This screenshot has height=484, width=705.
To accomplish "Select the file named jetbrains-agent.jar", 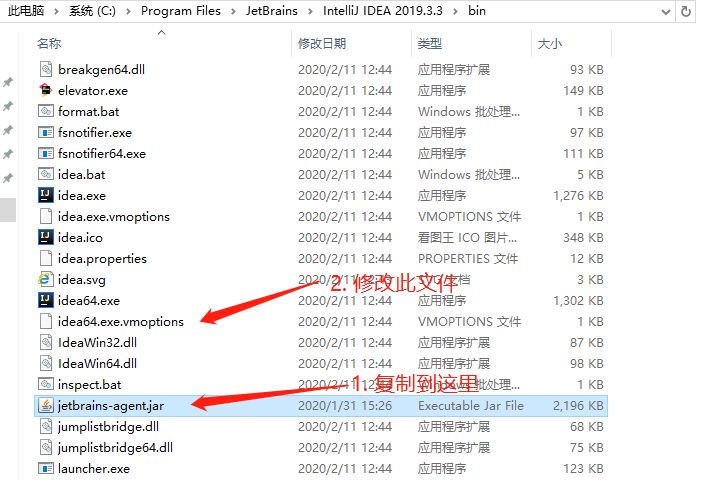I will coord(111,406).
